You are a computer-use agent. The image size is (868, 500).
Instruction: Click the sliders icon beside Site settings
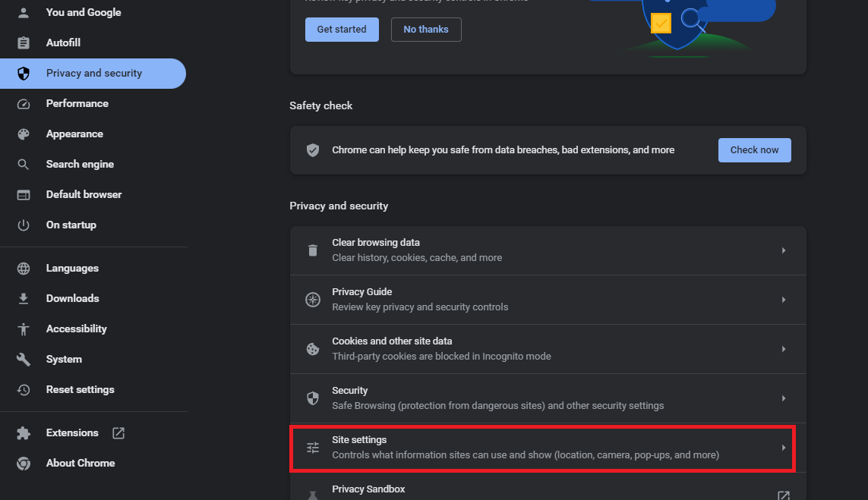(313, 448)
